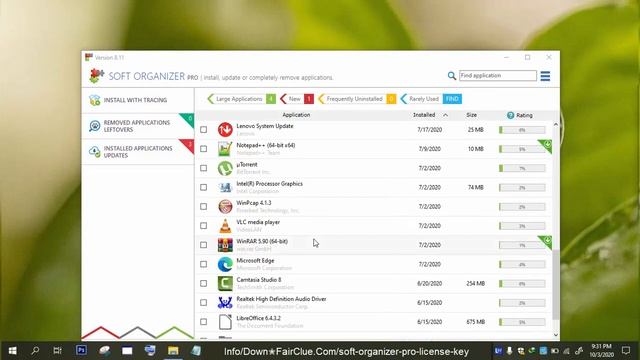
Task: Open Install with Tracing
Action: click(x=138, y=100)
